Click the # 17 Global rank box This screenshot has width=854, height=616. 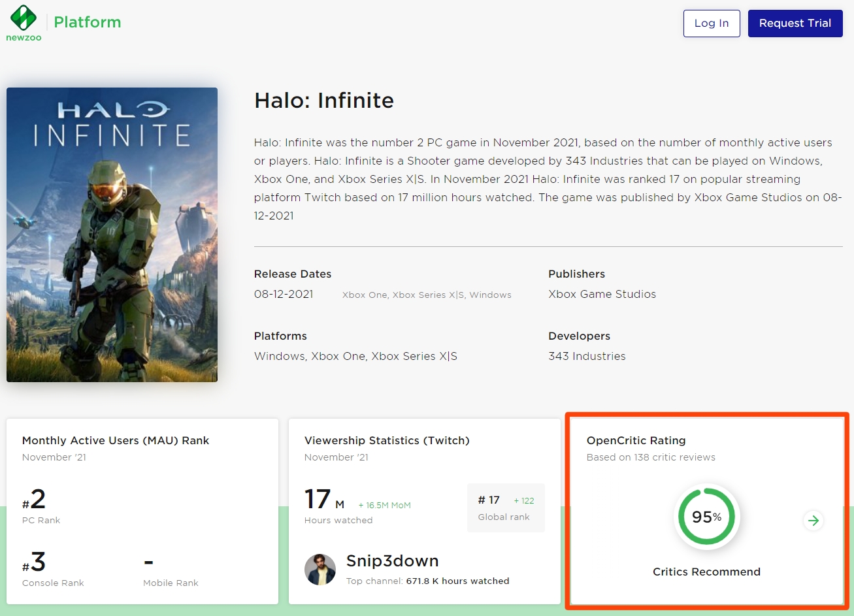[x=506, y=508]
